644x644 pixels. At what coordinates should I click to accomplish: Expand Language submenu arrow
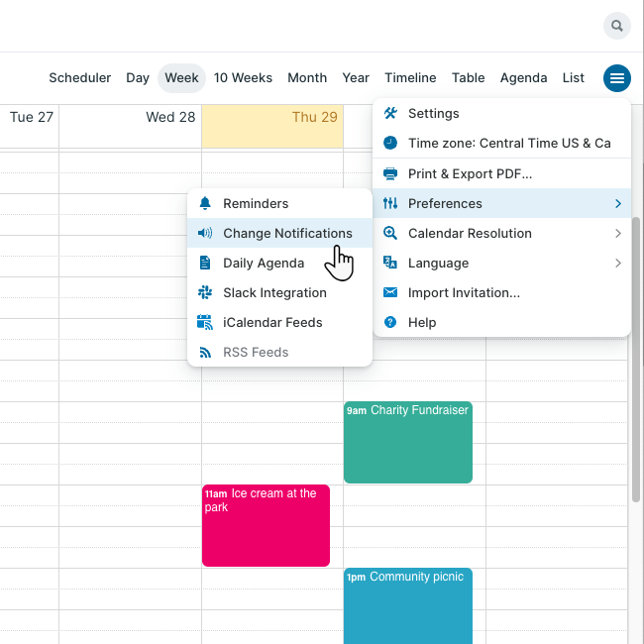618,263
